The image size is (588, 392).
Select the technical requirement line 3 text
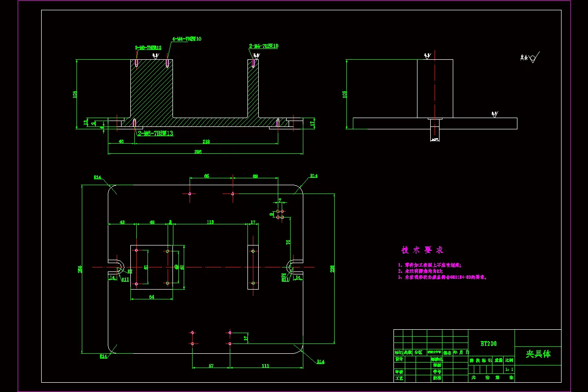tap(442, 277)
